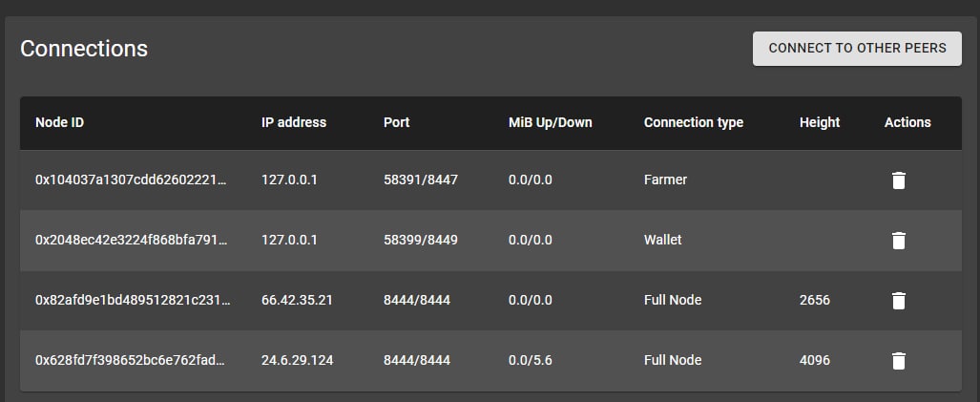This screenshot has width=980, height=402.
Task: Select the height value 4096
Action: pyautogui.click(x=815, y=360)
